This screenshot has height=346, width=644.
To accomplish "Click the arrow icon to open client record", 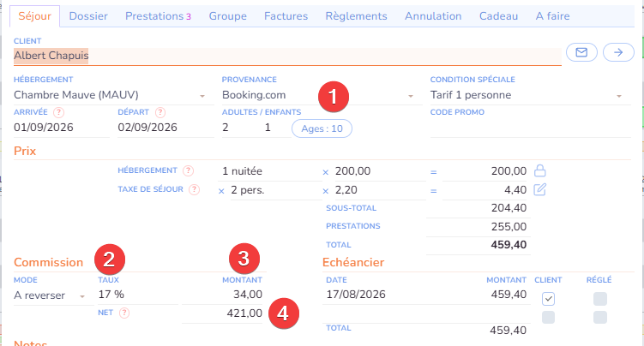I will pos(616,52).
